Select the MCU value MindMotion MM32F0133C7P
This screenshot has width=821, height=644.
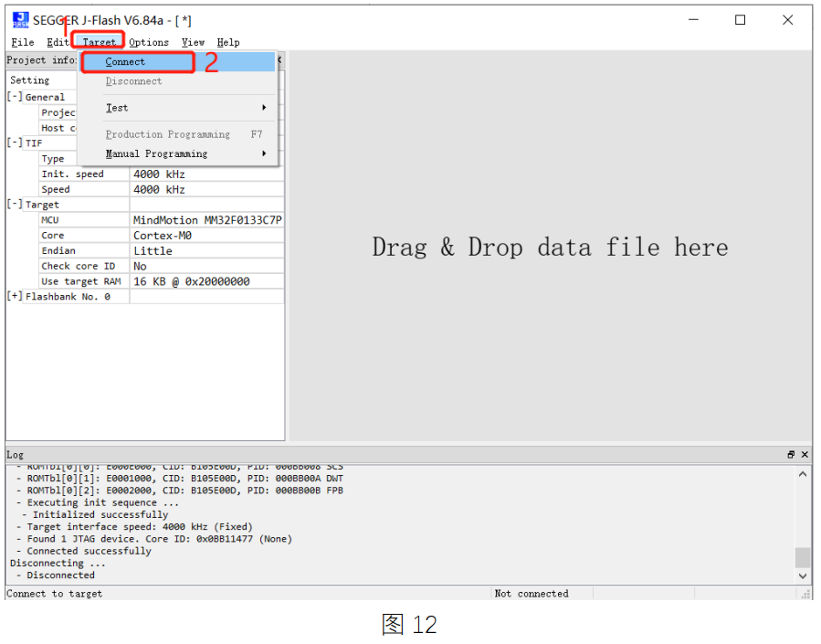point(207,220)
